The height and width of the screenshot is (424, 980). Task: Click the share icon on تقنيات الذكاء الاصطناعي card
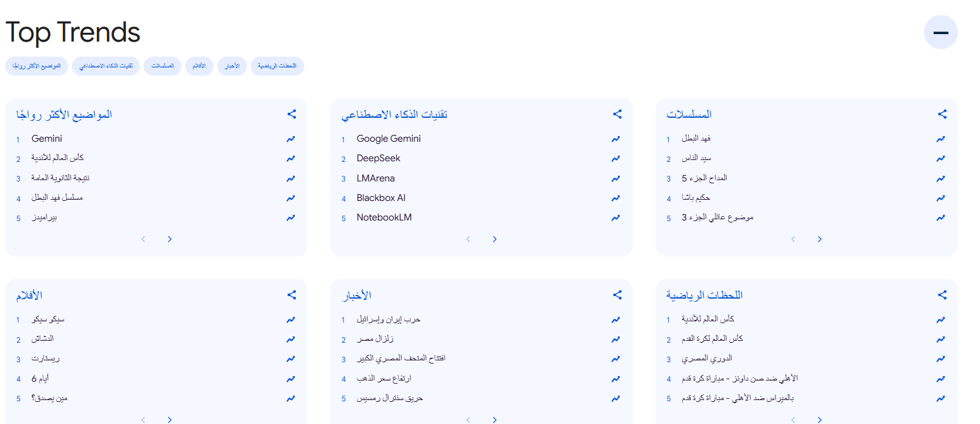pos(617,114)
